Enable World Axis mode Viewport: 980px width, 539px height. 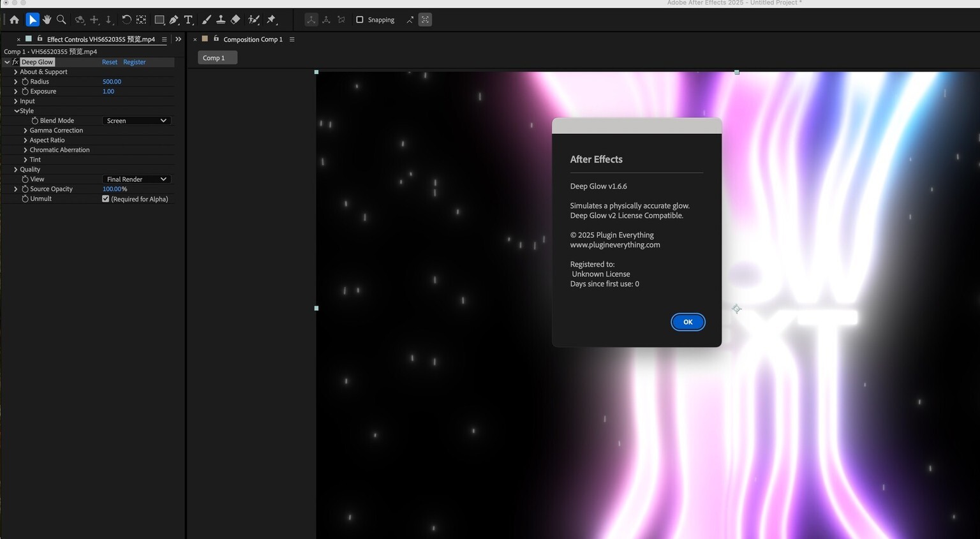click(x=326, y=20)
